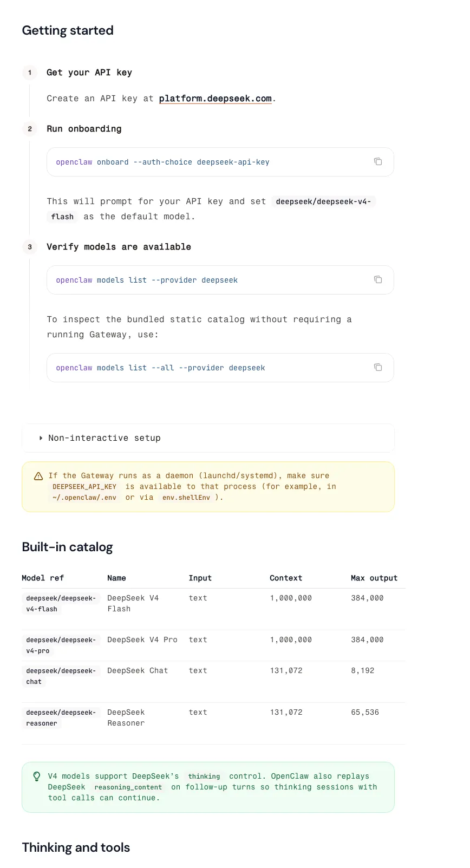This screenshot has height=868, width=470.
Task: Click the Thinking and tools heading
Action: pyautogui.click(x=76, y=847)
